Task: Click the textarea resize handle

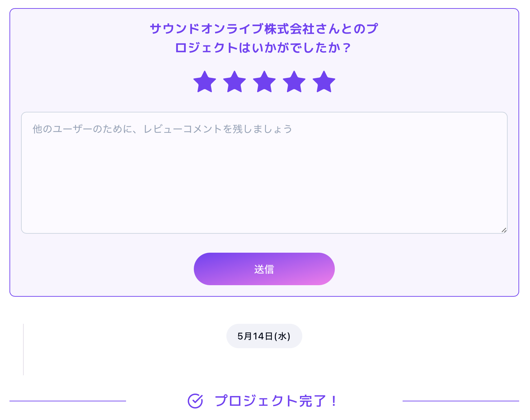Action: [x=504, y=230]
